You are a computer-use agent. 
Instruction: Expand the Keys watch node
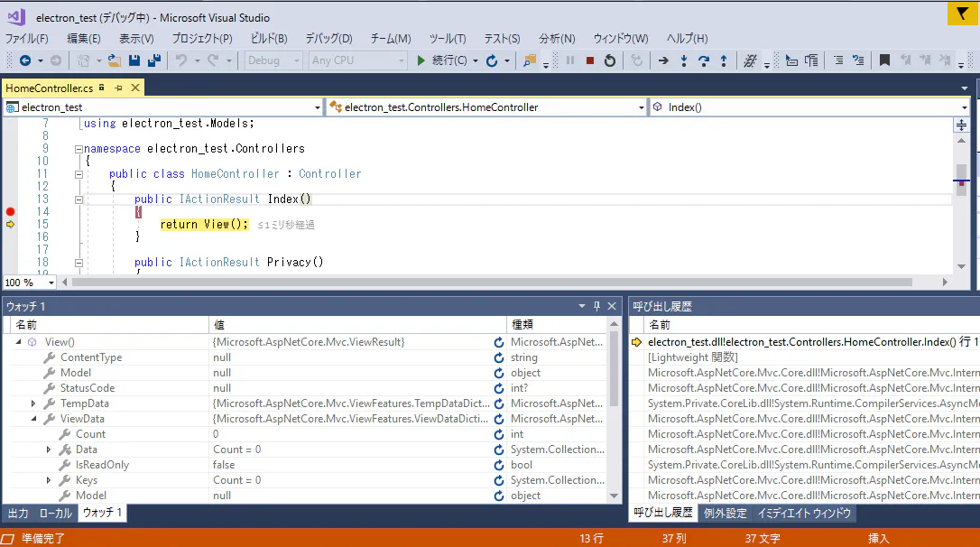49,480
